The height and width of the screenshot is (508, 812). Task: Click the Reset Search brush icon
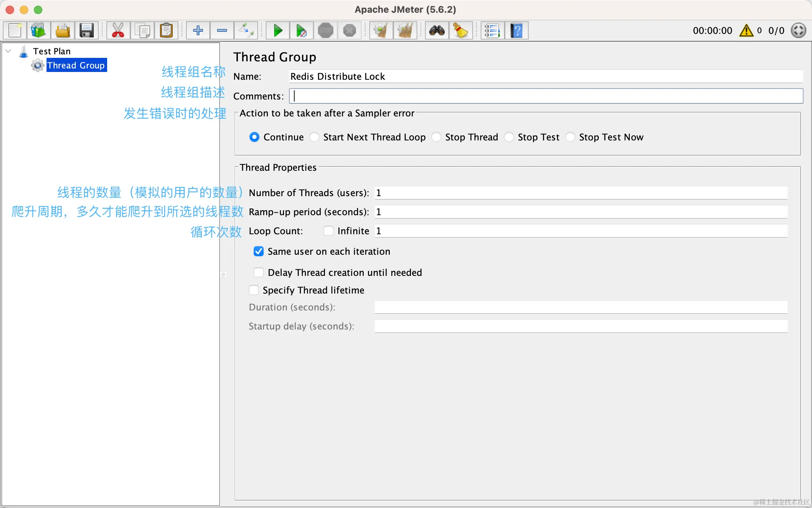461,31
